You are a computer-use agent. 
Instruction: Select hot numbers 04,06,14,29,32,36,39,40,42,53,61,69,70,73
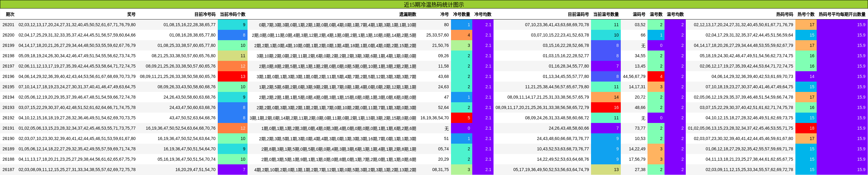[752, 77]
